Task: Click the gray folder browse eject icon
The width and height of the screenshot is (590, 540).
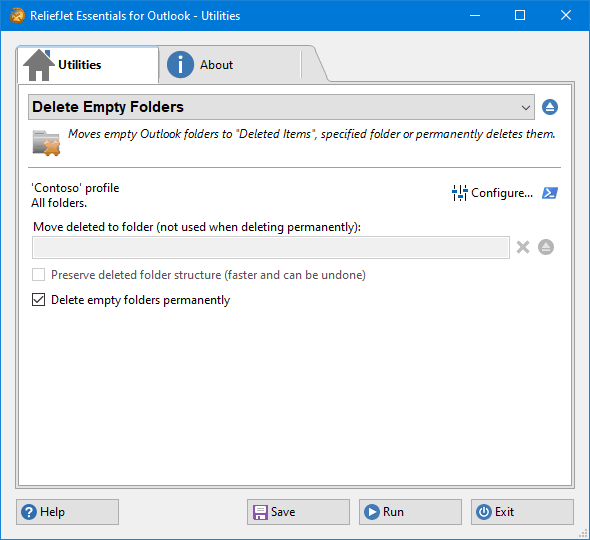Action: (x=546, y=247)
